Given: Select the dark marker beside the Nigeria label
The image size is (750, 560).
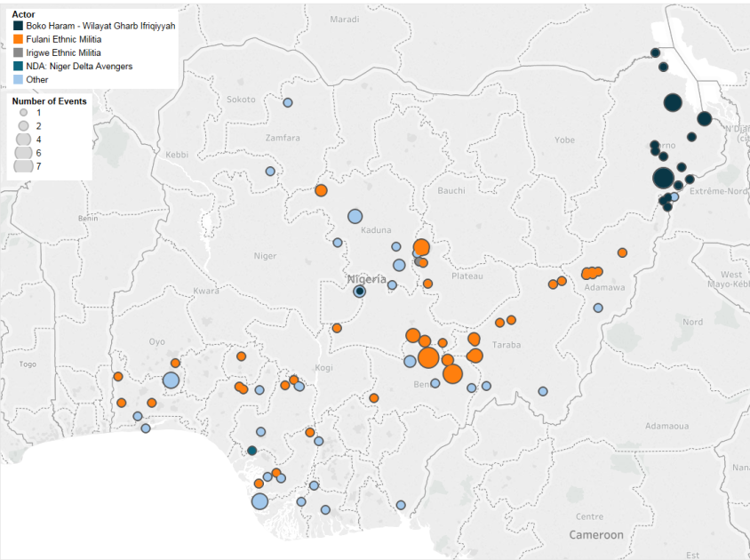Looking at the screenshot, I should pyautogui.click(x=359, y=292).
